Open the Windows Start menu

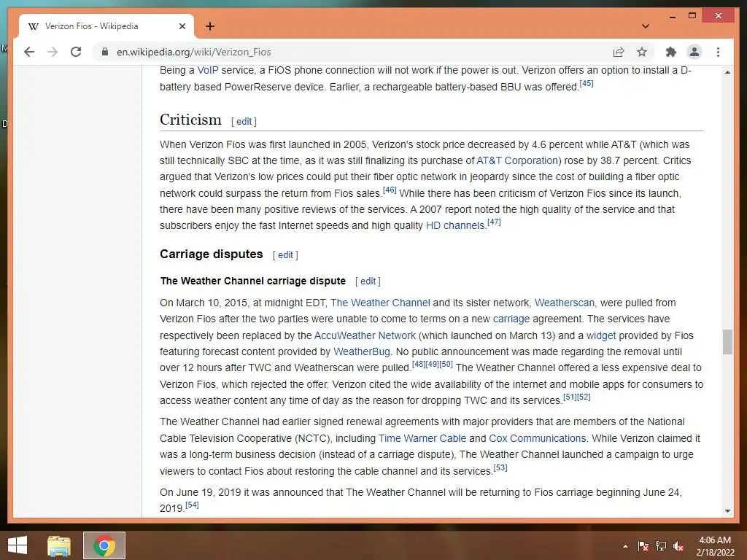pos(18,545)
